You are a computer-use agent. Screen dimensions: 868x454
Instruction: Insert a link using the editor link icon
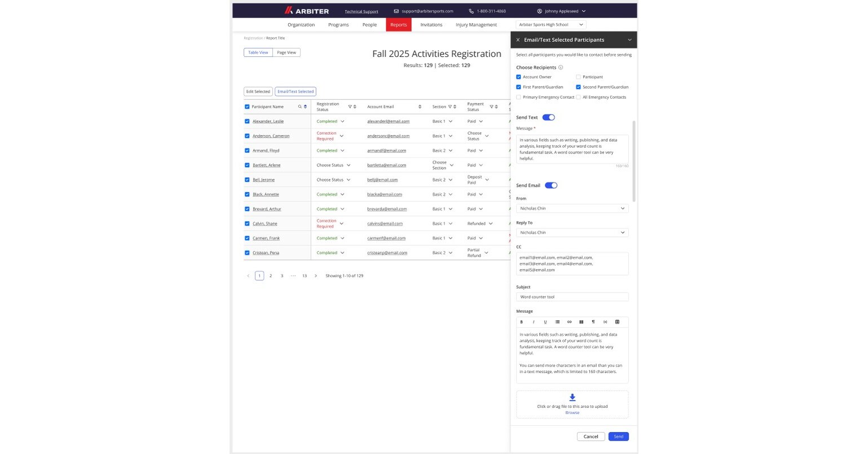(x=569, y=322)
